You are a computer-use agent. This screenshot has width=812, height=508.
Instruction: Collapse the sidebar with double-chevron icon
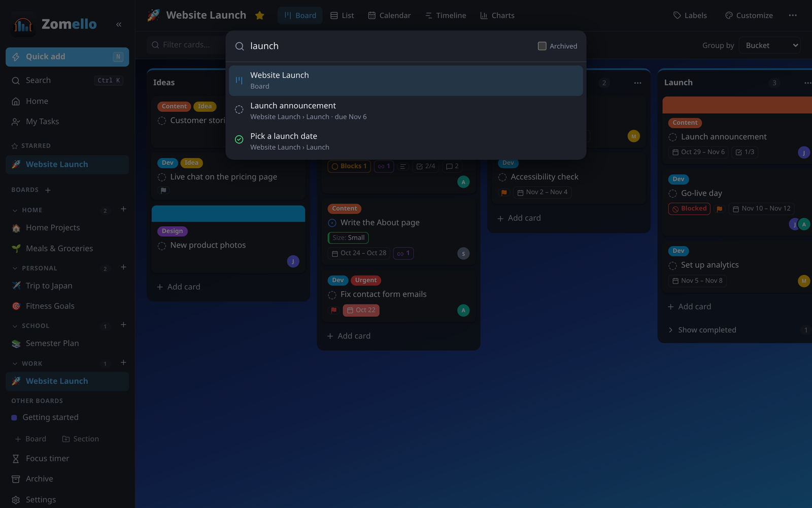pyautogui.click(x=118, y=24)
